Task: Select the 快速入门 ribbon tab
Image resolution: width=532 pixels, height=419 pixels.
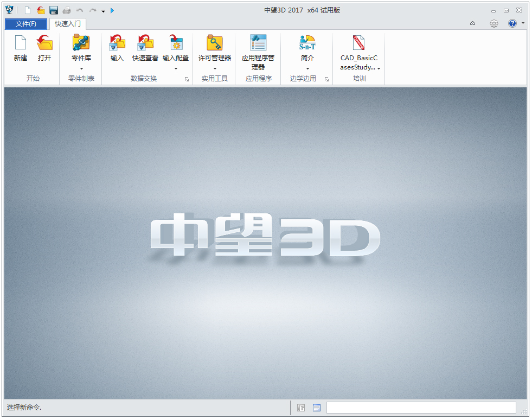Action: [68, 24]
